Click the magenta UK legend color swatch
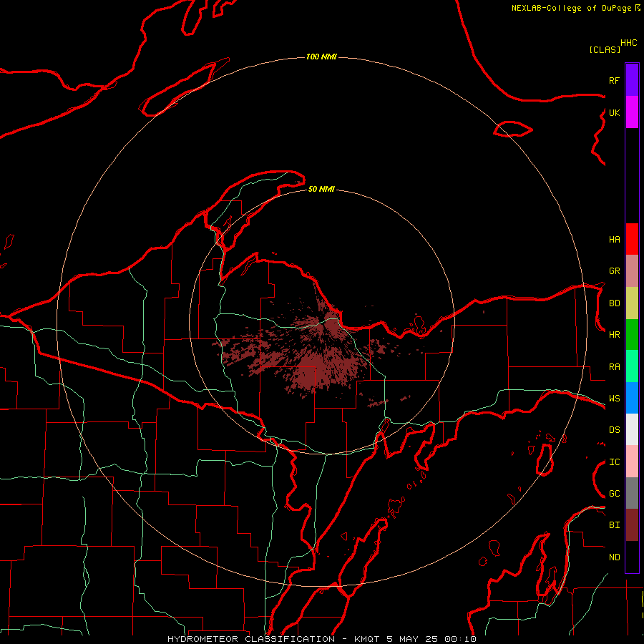The image size is (644, 644). point(632,112)
